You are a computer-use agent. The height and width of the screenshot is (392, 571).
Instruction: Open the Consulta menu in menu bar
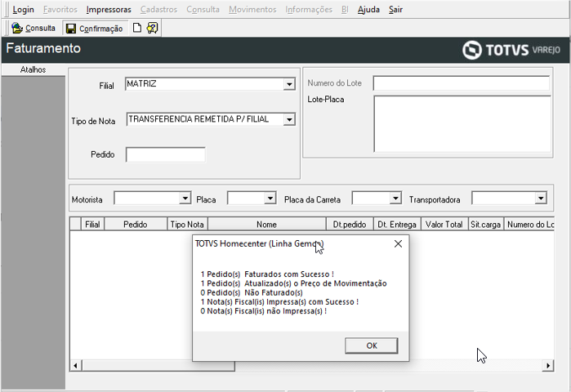click(x=203, y=10)
